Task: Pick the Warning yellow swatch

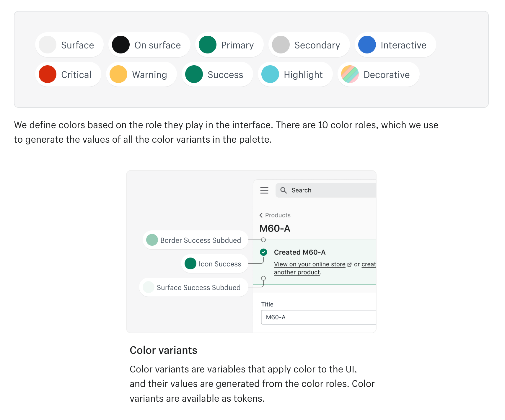Action: pos(118,74)
